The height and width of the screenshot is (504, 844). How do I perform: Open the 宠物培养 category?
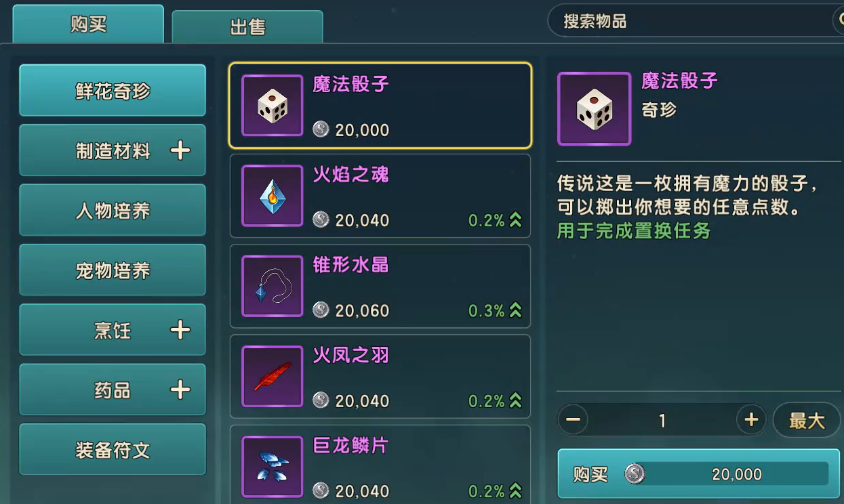[x=113, y=270]
